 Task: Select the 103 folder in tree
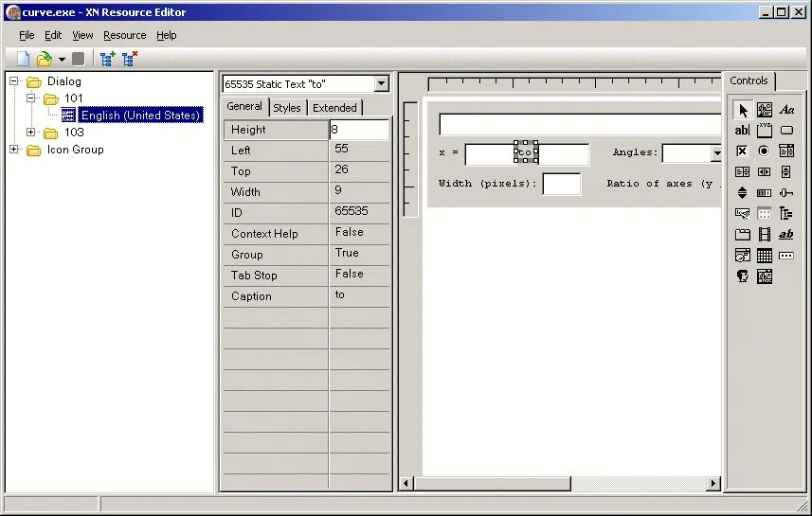[74, 133]
